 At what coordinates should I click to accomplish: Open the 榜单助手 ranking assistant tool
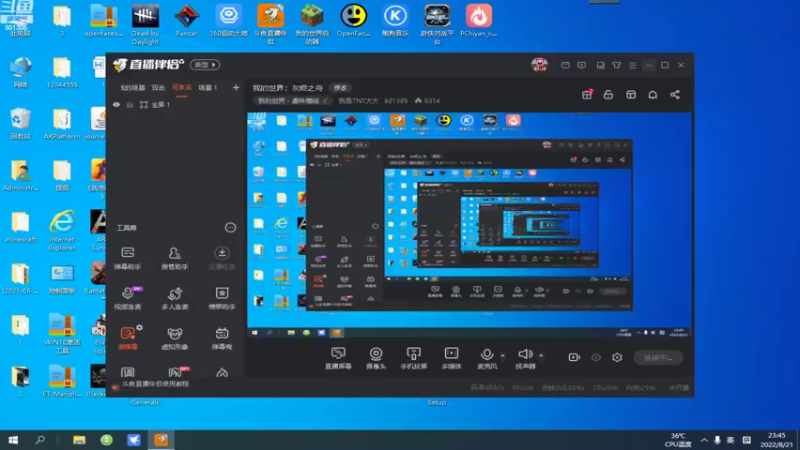pyautogui.click(x=221, y=298)
